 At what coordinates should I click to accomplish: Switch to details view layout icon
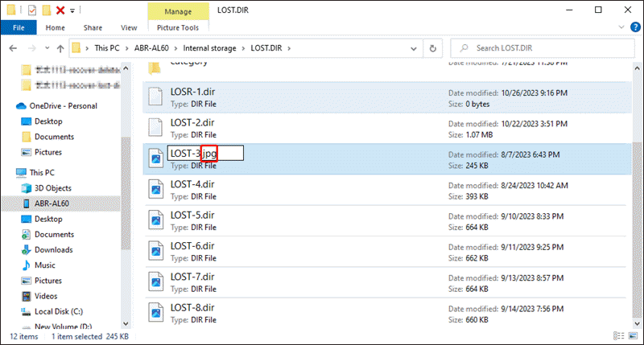[618, 336]
